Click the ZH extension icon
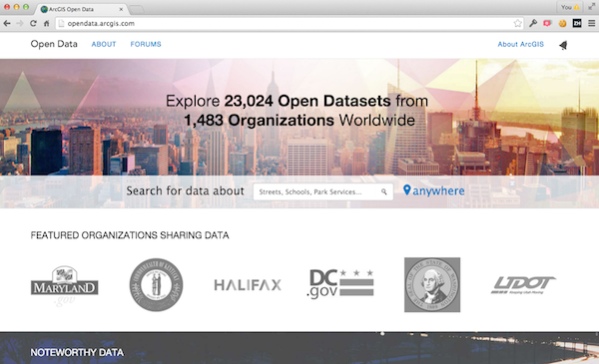 tap(577, 24)
